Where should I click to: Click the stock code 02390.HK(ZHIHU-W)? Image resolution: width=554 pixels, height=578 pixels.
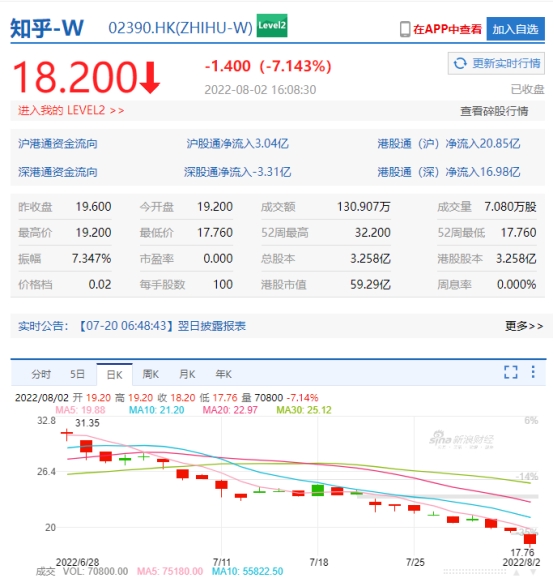click(181, 28)
